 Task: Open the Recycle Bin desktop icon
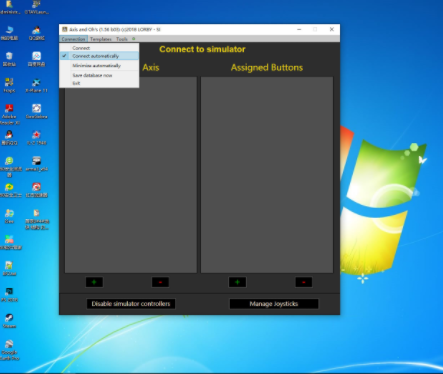[9, 59]
